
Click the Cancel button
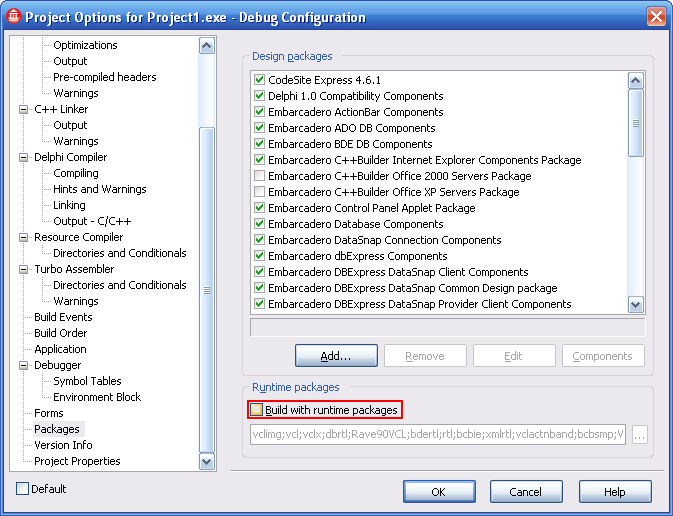pyautogui.click(x=526, y=492)
